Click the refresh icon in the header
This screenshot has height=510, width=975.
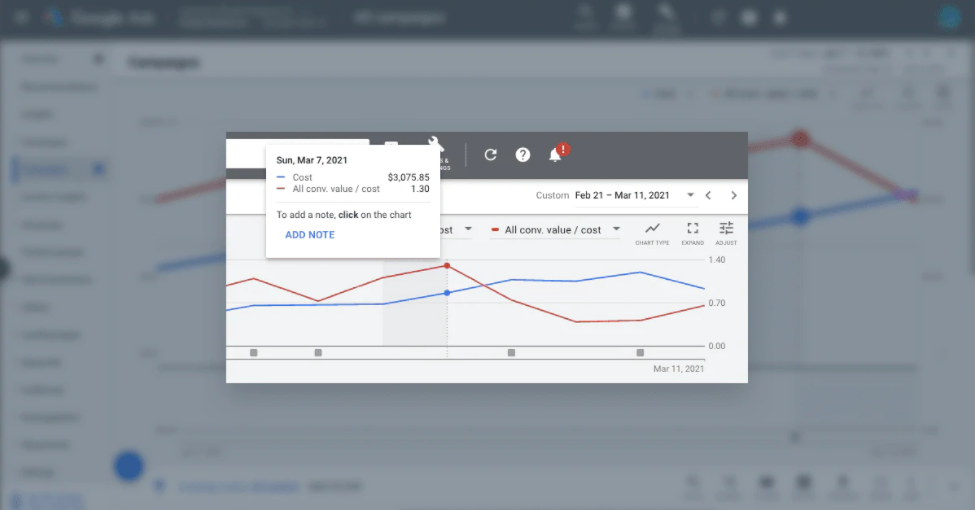(x=490, y=155)
